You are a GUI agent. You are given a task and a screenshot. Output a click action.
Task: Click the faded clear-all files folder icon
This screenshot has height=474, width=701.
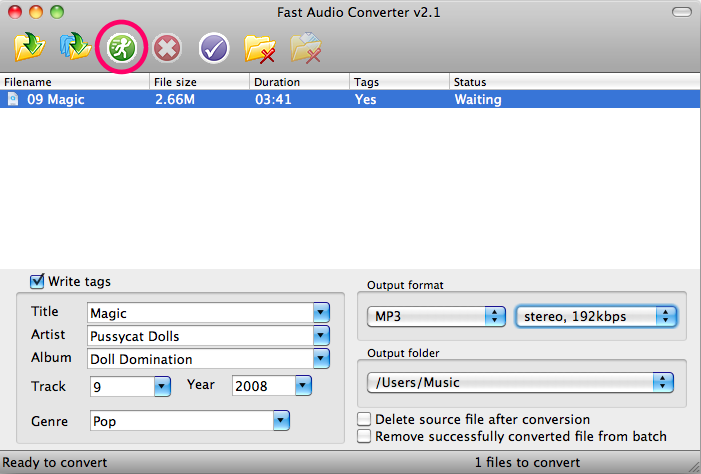tap(306, 47)
